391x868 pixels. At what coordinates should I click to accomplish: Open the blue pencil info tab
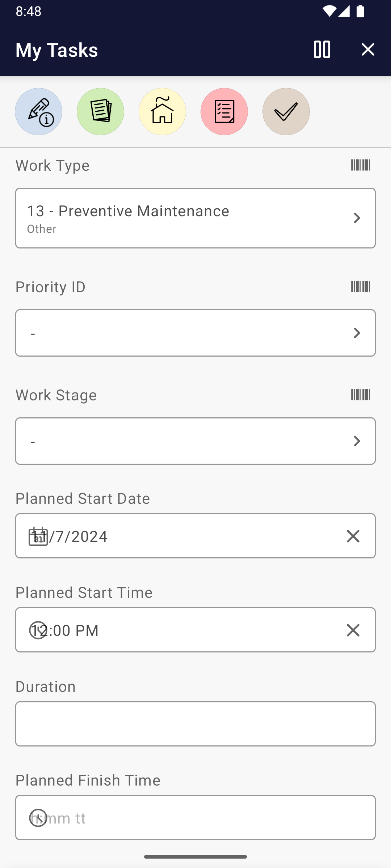click(38, 112)
